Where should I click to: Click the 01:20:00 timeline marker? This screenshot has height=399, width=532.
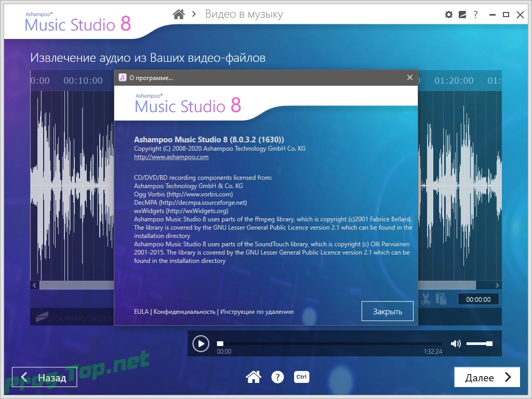(x=454, y=81)
